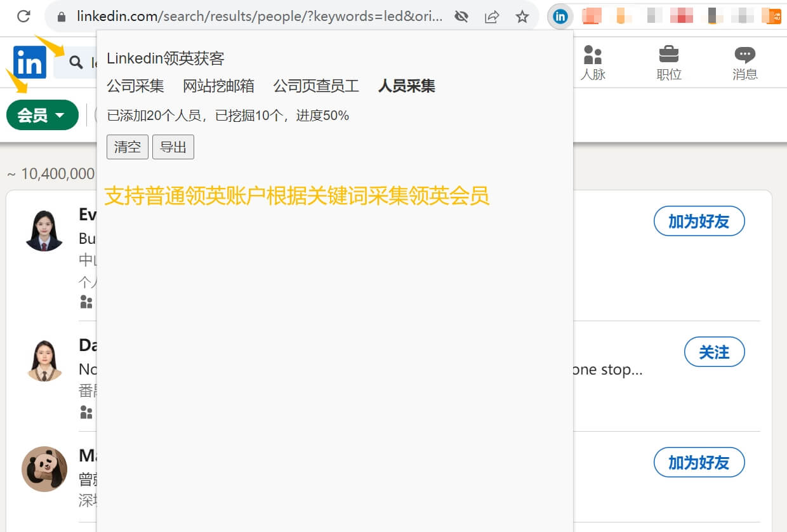The height and width of the screenshot is (532, 787).
Task: Switch to the 公司采集 tab
Action: pos(135,86)
